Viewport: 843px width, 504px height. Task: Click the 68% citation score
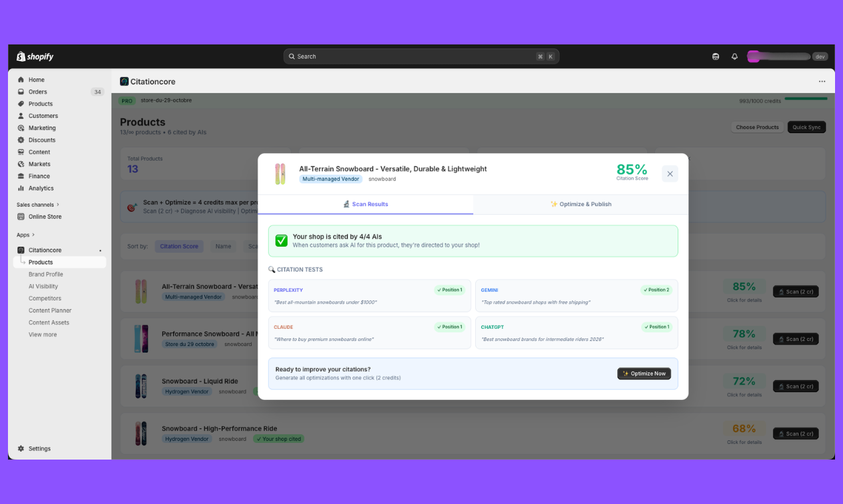pyautogui.click(x=744, y=429)
